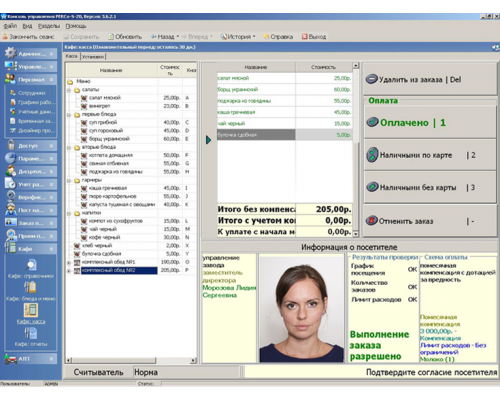Select борщ украинский row in the order list
The height and width of the screenshot is (400, 500).
285,89
